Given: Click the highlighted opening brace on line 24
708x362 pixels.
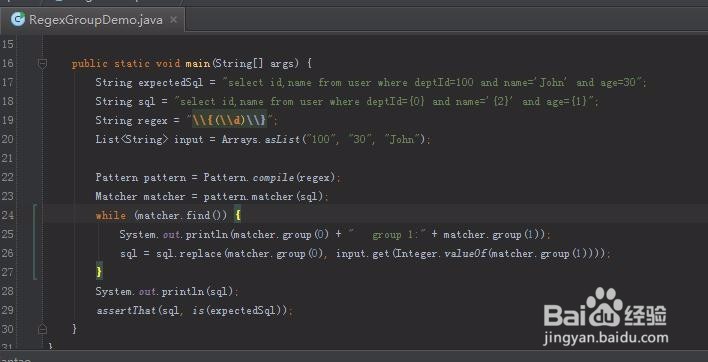Looking at the screenshot, I should (x=238, y=215).
